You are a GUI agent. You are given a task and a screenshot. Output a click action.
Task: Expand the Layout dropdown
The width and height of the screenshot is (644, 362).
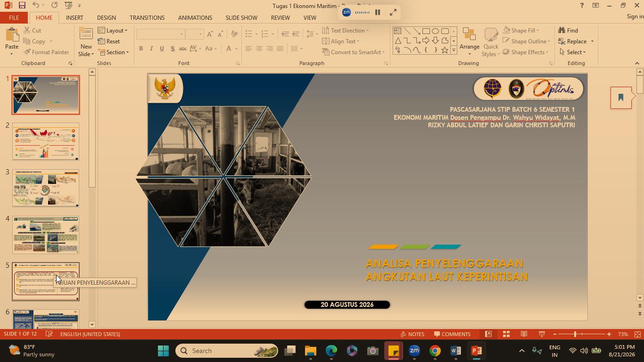pos(113,31)
